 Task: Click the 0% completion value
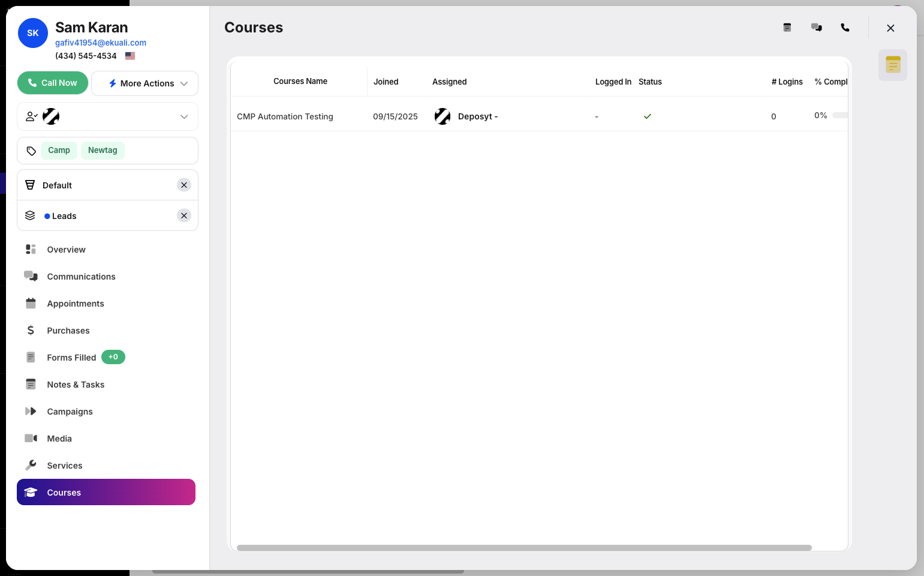pos(821,115)
